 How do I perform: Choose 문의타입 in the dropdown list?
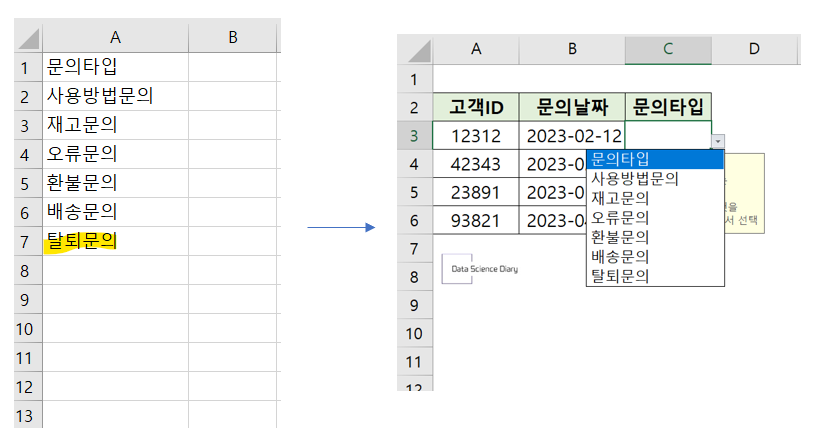click(x=655, y=159)
